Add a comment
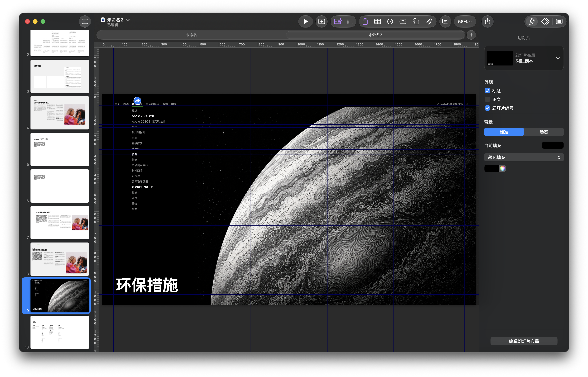588x377 pixels. [x=445, y=21]
